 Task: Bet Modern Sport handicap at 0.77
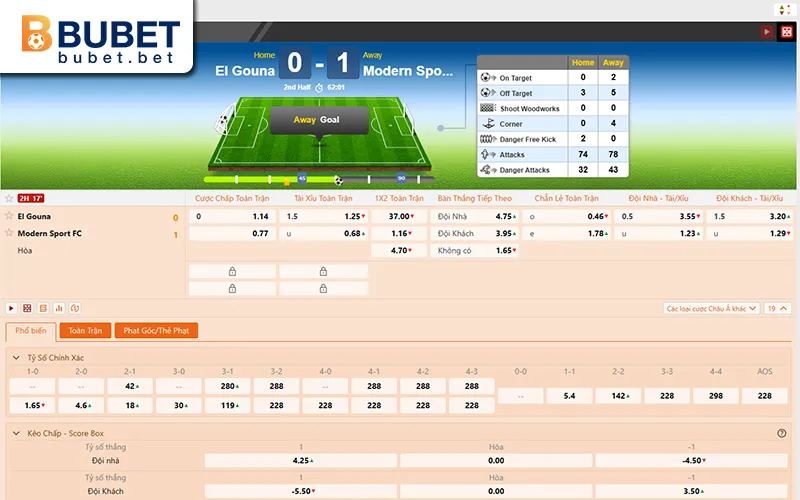(x=232, y=233)
